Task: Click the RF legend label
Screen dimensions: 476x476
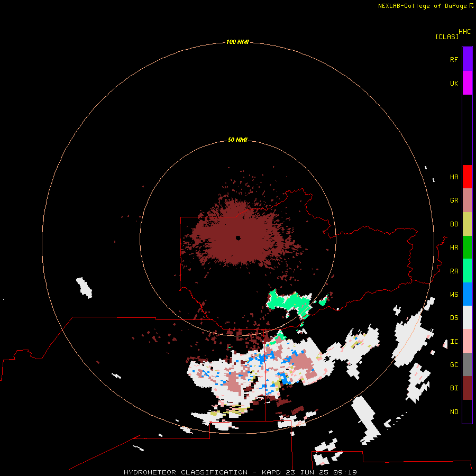Action: (x=454, y=59)
